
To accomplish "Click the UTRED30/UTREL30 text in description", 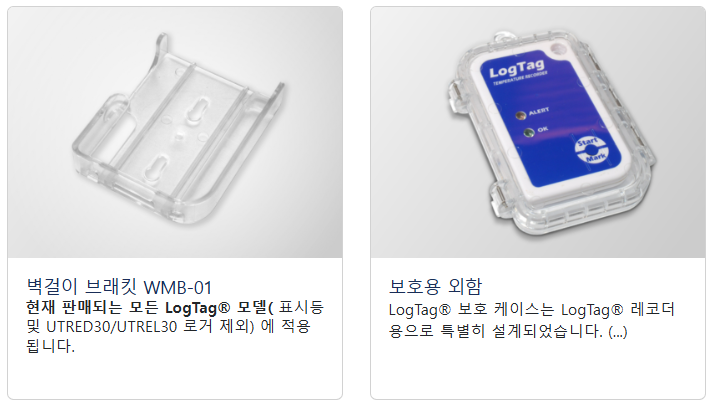I will pos(112,327).
